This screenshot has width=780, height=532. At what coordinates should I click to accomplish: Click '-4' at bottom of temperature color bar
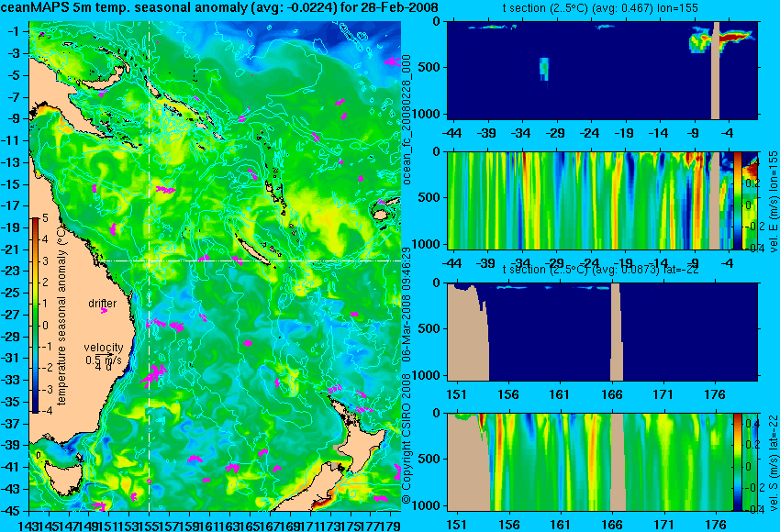point(45,411)
